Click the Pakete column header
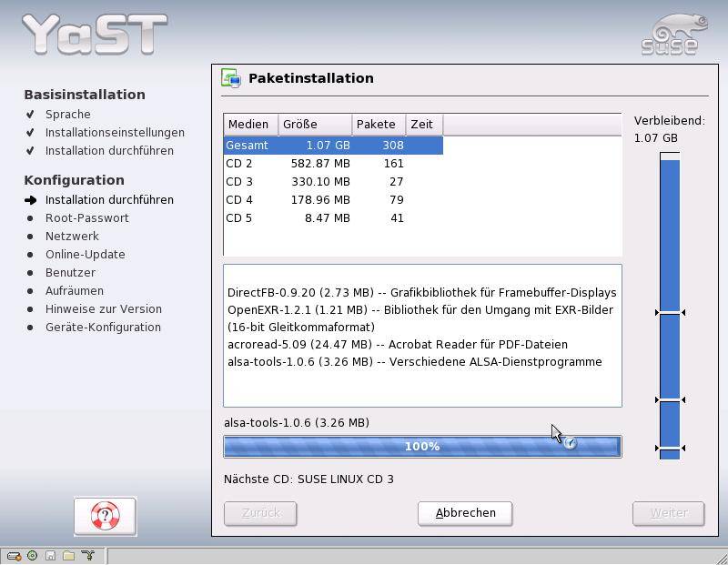 (379, 125)
